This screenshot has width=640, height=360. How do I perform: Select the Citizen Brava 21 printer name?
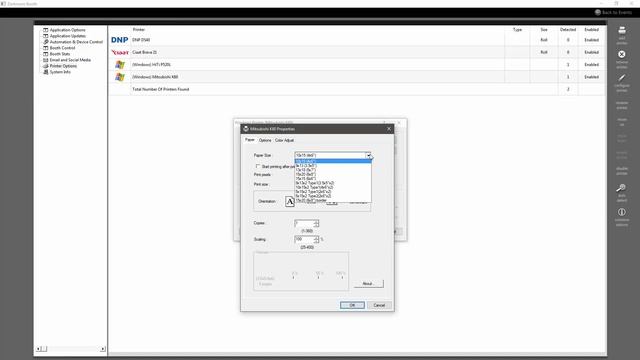click(144, 52)
